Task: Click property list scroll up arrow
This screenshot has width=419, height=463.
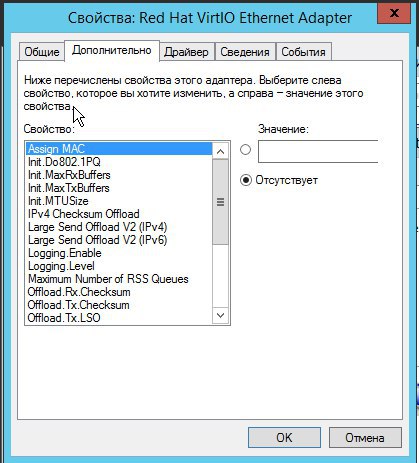Action: [220, 151]
